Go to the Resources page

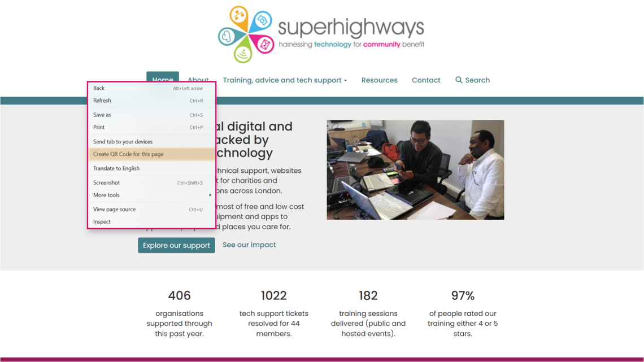379,80
